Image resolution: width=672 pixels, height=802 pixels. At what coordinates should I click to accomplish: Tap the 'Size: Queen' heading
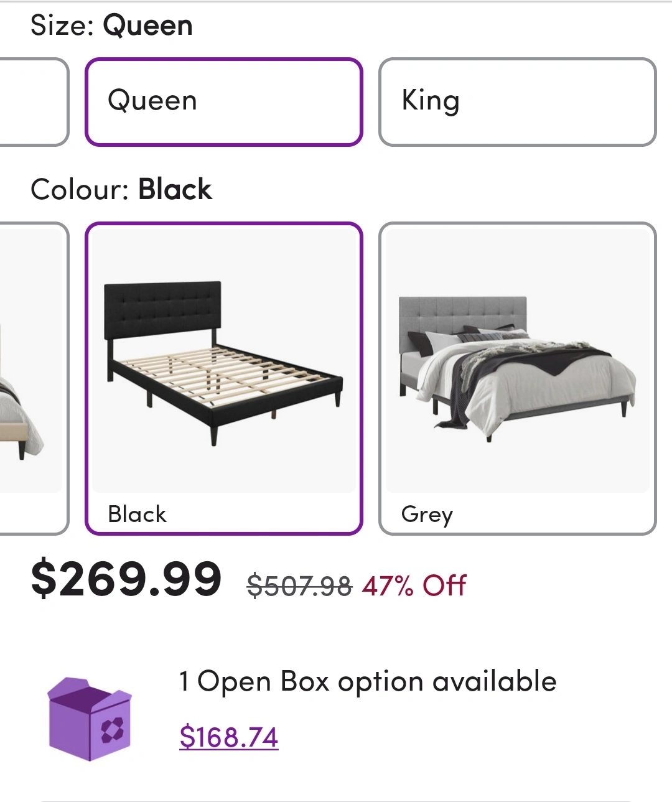pos(111,26)
